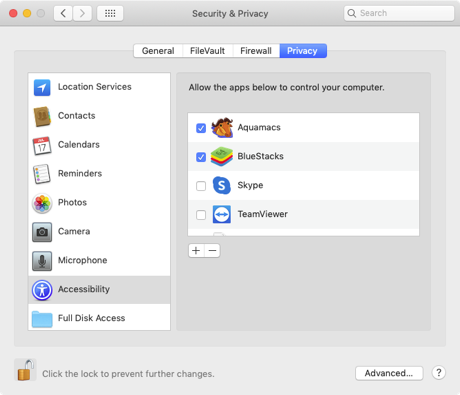Choose the Reminders list icon
The image size is (460, 395).
click(42, 174)
